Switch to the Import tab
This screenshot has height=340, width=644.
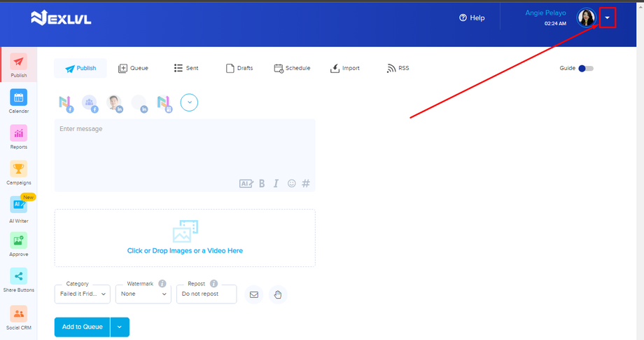(345, 68)
